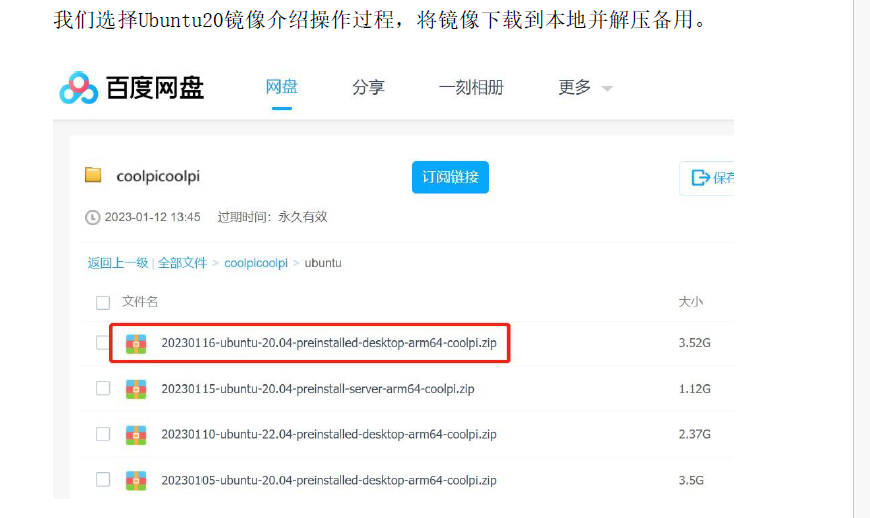Switch to the 网盘 tab
Viewport: 870px width, 518px height.
[x=282, y=87]
